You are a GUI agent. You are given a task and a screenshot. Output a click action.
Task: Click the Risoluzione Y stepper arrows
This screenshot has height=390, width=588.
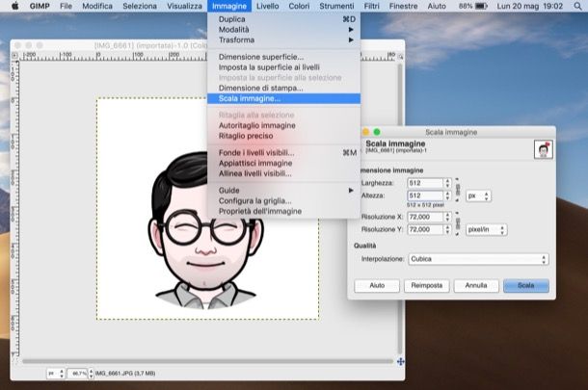[x=447, y=229]
